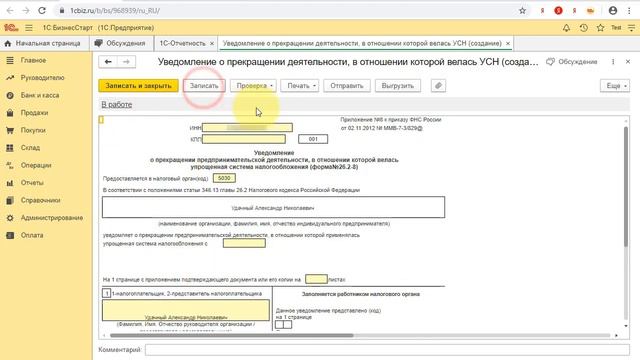This screenshot has height=360, width=640.
Task: Open the Справочники section
Action: (40, 200)
